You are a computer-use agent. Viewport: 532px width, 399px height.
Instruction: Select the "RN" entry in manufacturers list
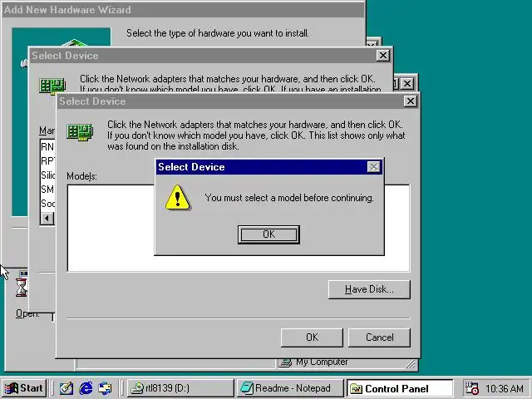(x=47, y=146)
